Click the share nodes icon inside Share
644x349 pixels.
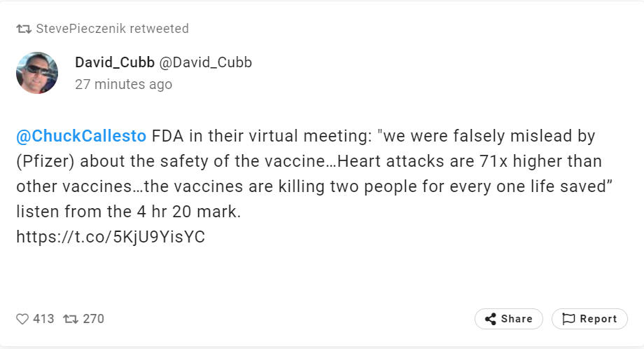tap(491, 319)
